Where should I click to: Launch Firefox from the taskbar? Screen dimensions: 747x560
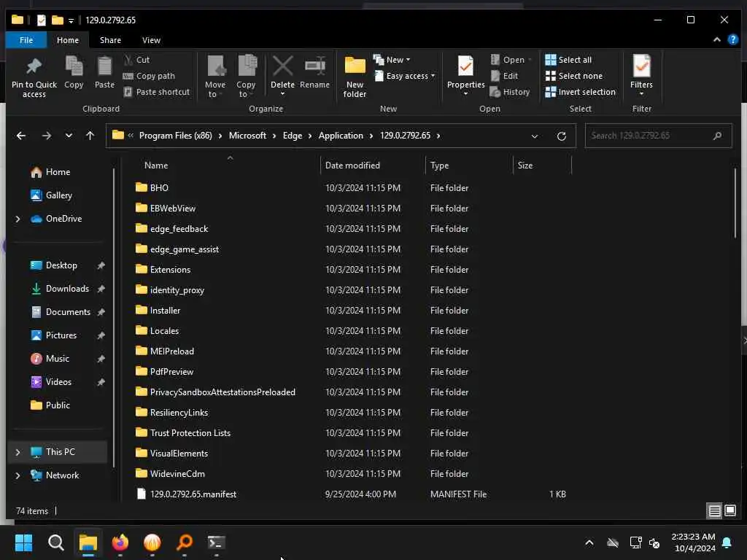[x=120, y=542]
